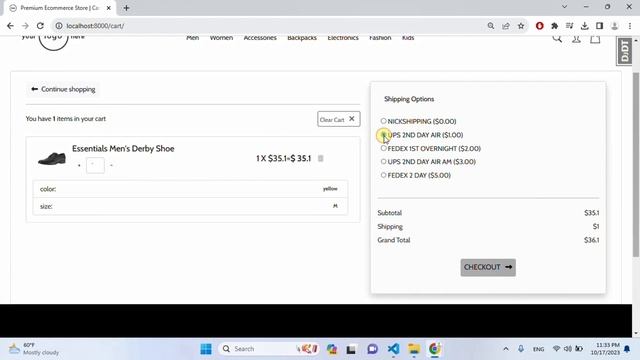
Task: Open ENG language selector
Action: point(538,349)
